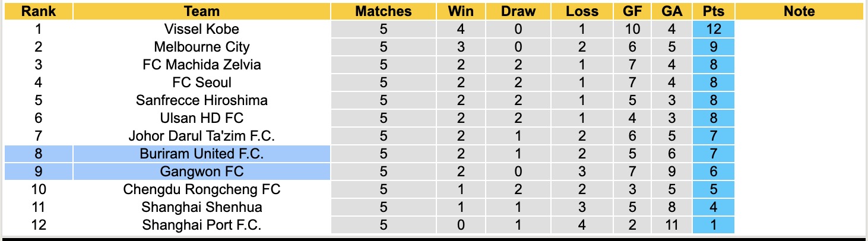
Task: Click the Win column header
Action: (x=461, y=11)
